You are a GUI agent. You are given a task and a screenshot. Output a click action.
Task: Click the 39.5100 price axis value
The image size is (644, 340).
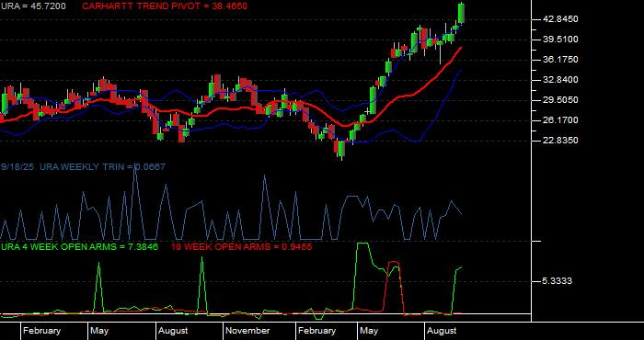pos(560,40)
